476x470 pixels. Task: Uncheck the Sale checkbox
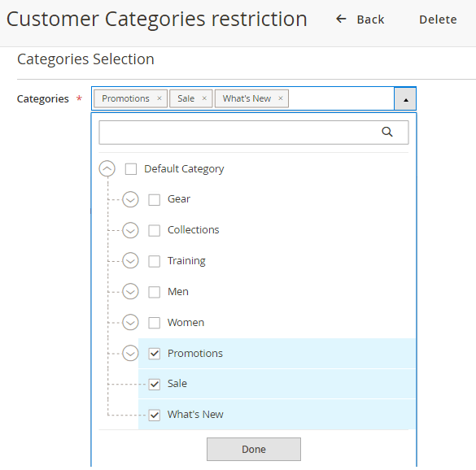pos(155,384)
